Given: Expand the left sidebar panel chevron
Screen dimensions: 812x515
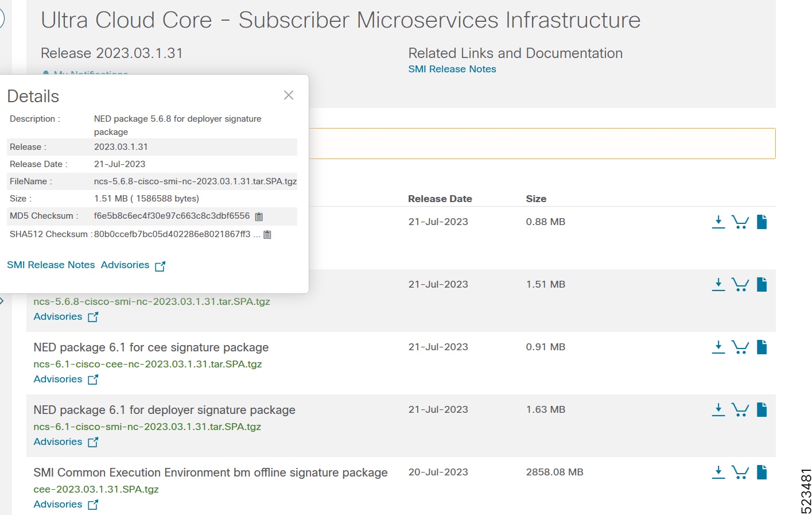Looking at the screenshot, I should coord(2,300).
